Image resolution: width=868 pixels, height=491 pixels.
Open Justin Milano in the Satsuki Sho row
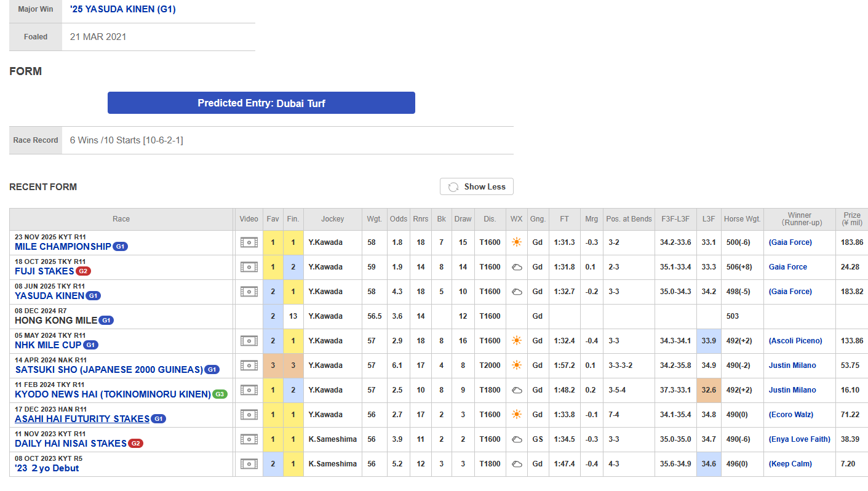click(x=792, y=365)
